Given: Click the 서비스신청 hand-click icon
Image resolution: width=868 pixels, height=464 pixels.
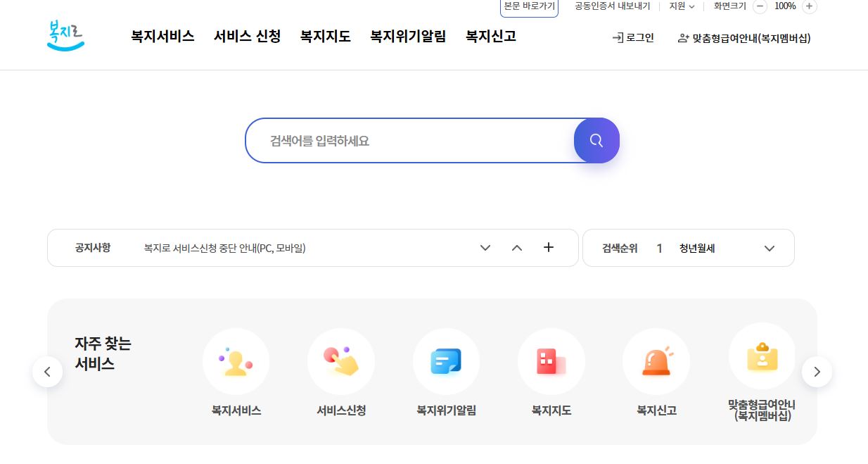Looking at the screenshot, I should pyautogui.click(x=341, y=361).
